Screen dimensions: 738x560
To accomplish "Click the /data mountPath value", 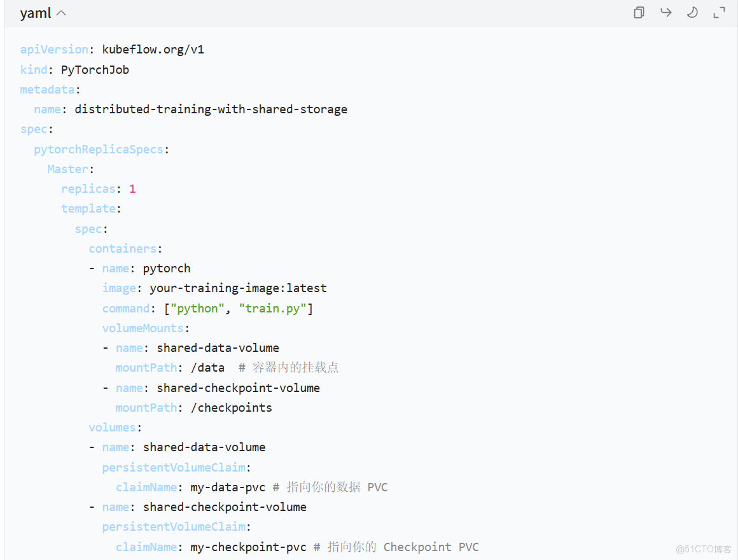I will [207, 368].
